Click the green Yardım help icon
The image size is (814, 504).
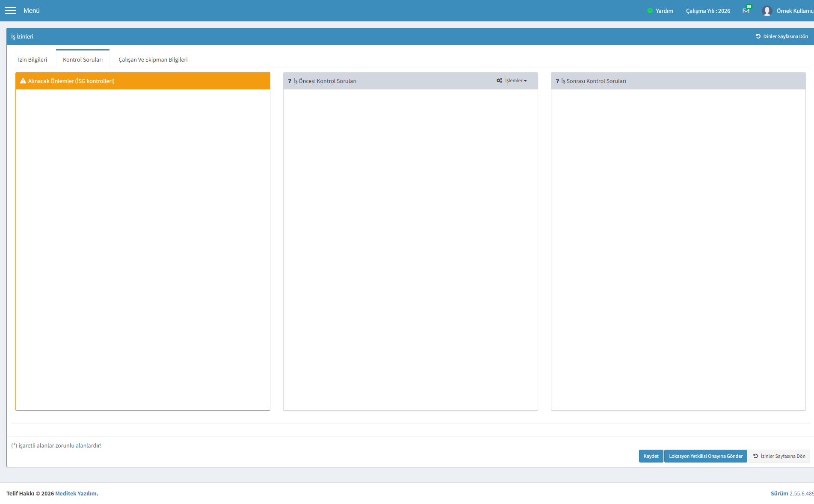650,11
